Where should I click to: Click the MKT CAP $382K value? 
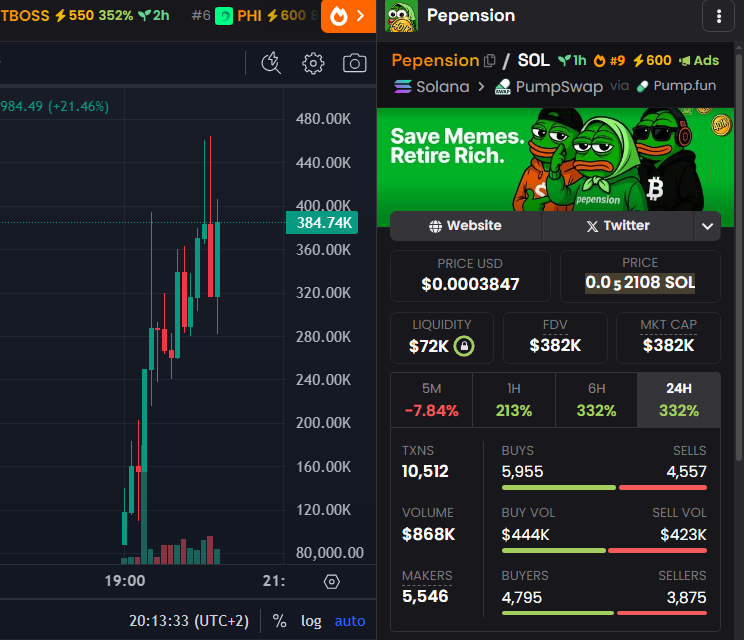coord(668,345)
